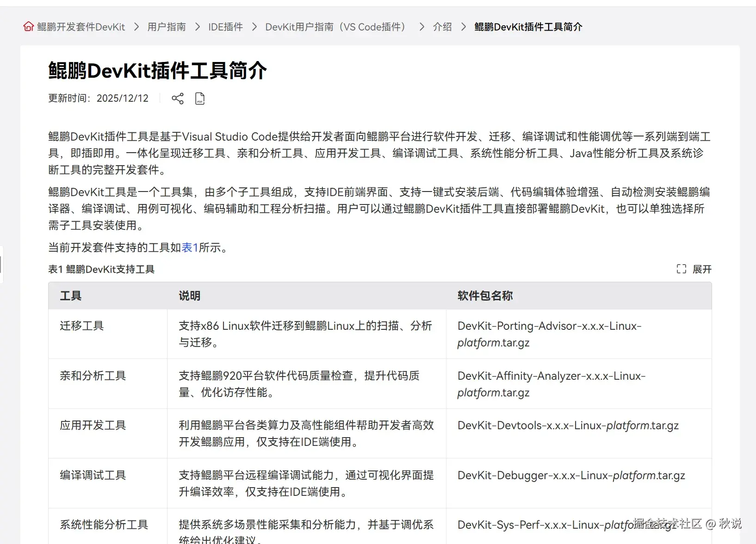Select the 系统性能分析工具 table cell

coord(108,526)
